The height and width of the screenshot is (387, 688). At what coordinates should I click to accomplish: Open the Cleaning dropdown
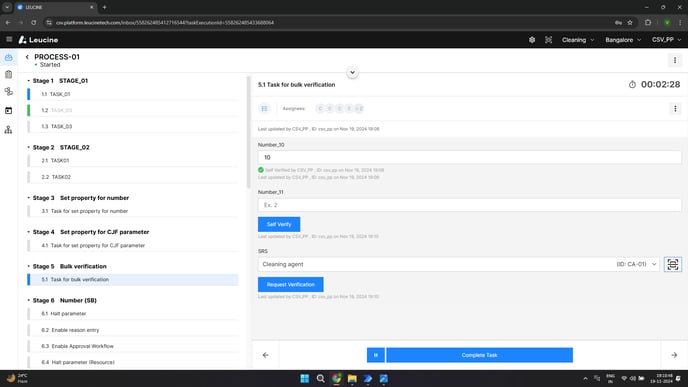(578, 40)
